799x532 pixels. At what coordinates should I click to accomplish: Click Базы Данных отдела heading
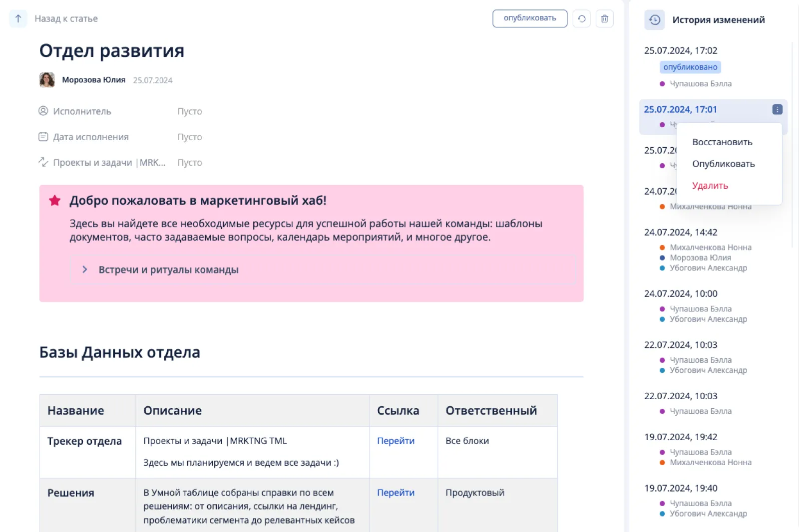120,352
